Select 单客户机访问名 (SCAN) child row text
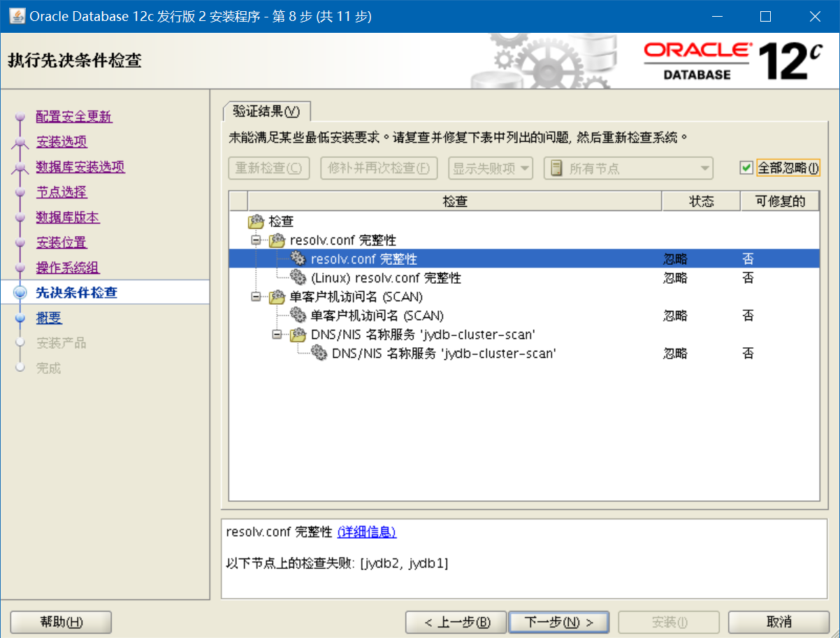840x638 pixels. tap(377, 316)
